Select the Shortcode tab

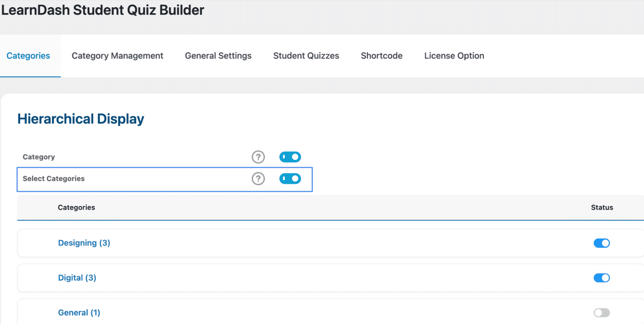[382, 56]
